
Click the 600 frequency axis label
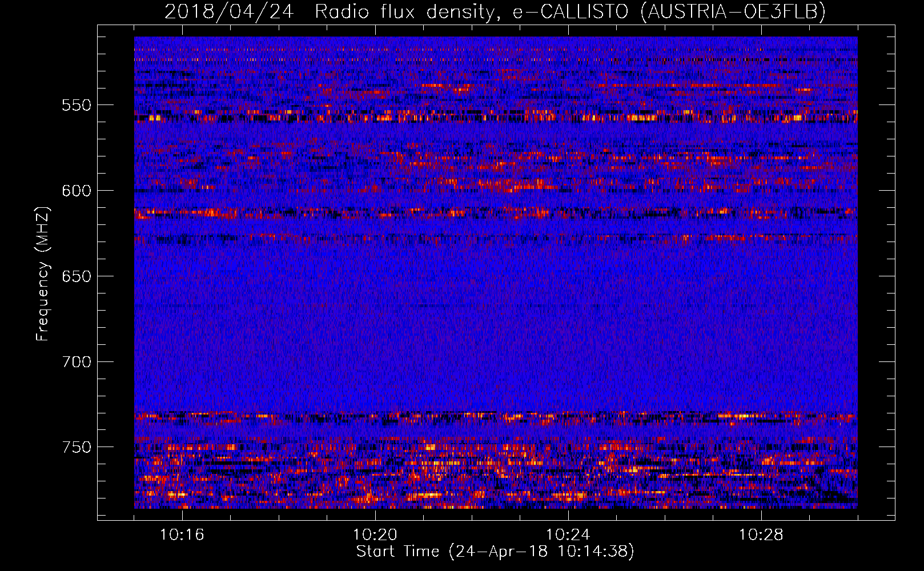pyautogui.click(x=77, y=191)
